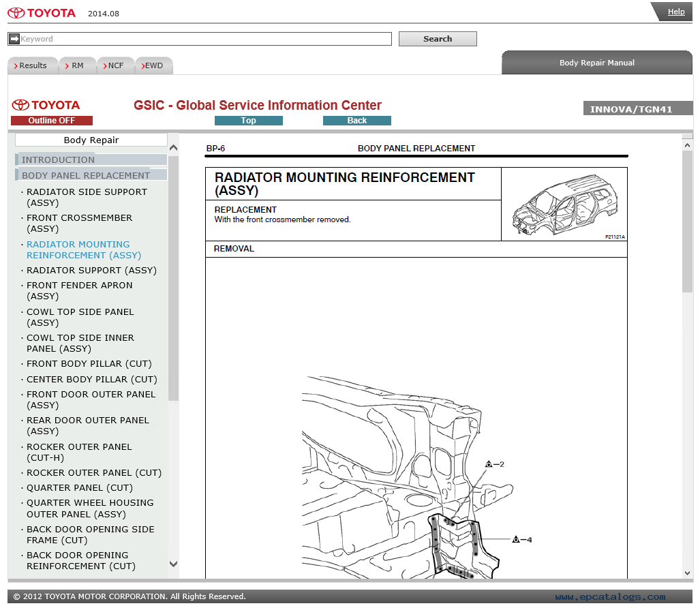This screenshot has height=608, width=700.
Task: Open CENTER BODY PILLAR (CUT)
Action: [92, 379]
